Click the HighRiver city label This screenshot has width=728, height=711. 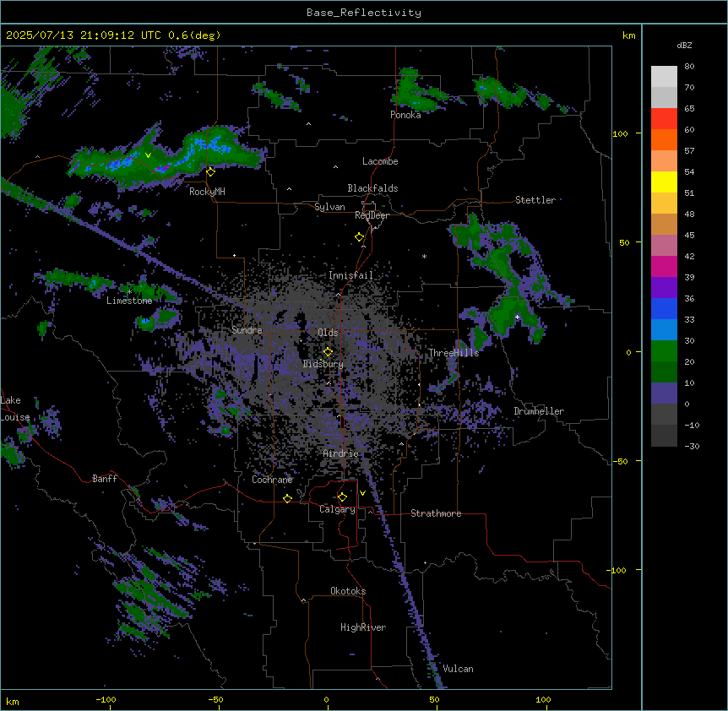point(363,627)
